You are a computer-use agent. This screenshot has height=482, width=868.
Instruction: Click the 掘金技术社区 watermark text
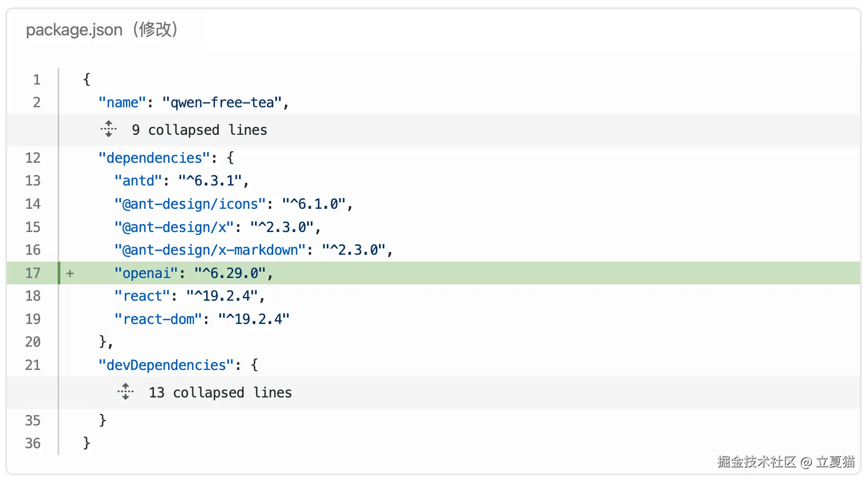coord(756,462)
